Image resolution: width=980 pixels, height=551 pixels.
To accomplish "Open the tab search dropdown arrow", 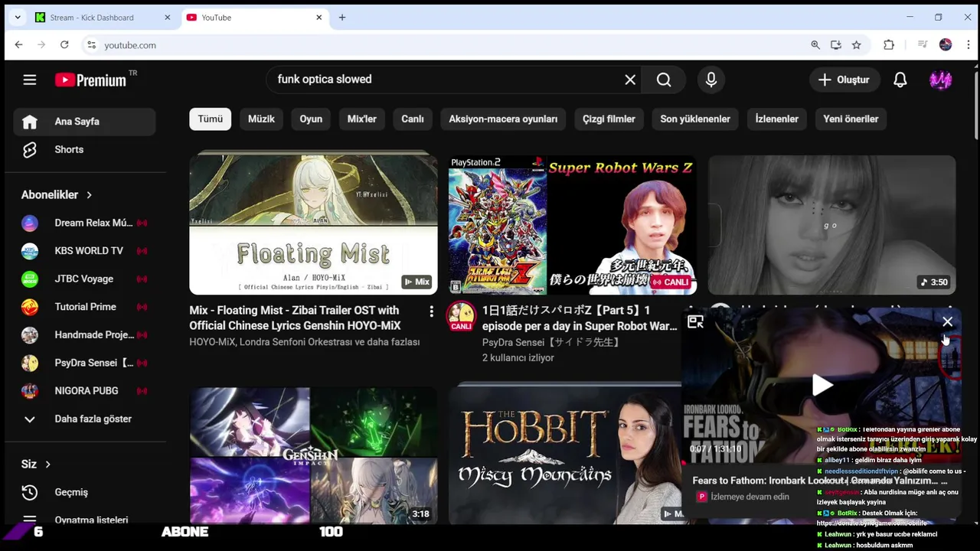I will 18,18.
